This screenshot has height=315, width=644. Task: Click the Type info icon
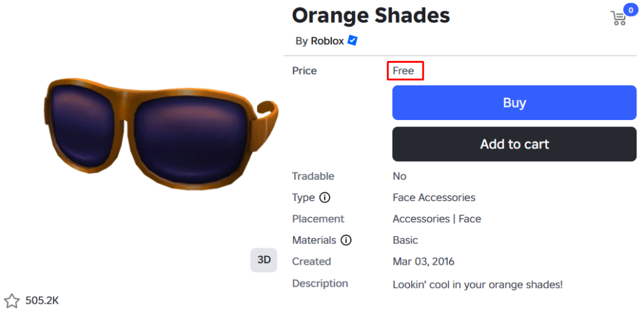click(325, 197)
